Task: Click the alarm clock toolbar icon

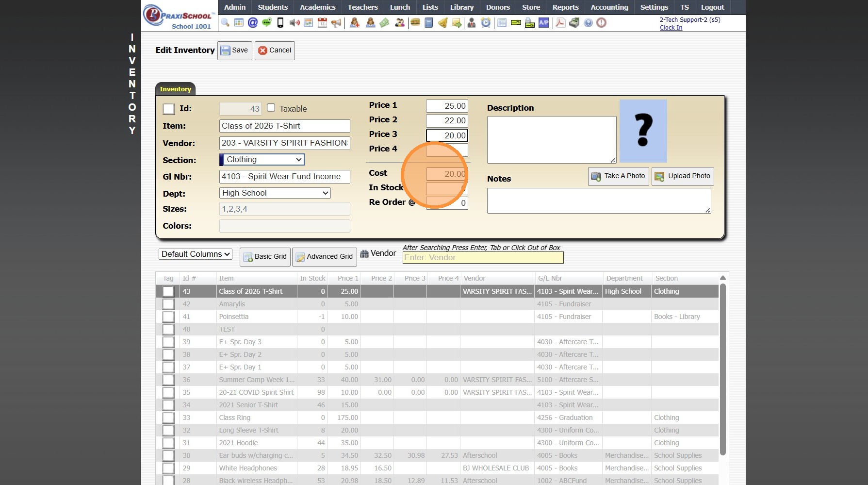Action: point(486,22)
